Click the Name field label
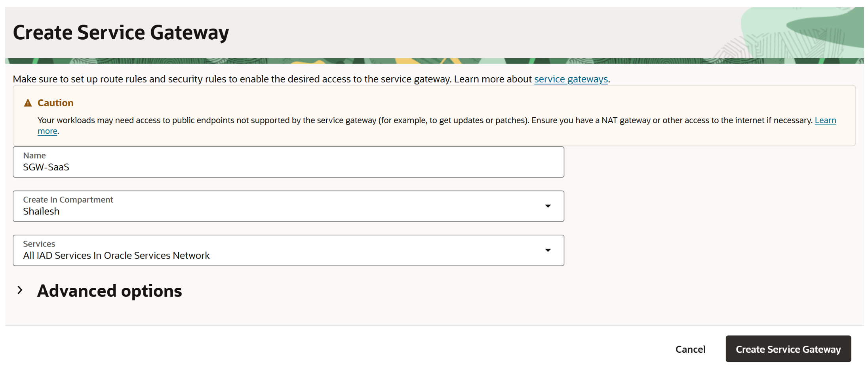Screen dimensions: 868x371 point(34,155)
